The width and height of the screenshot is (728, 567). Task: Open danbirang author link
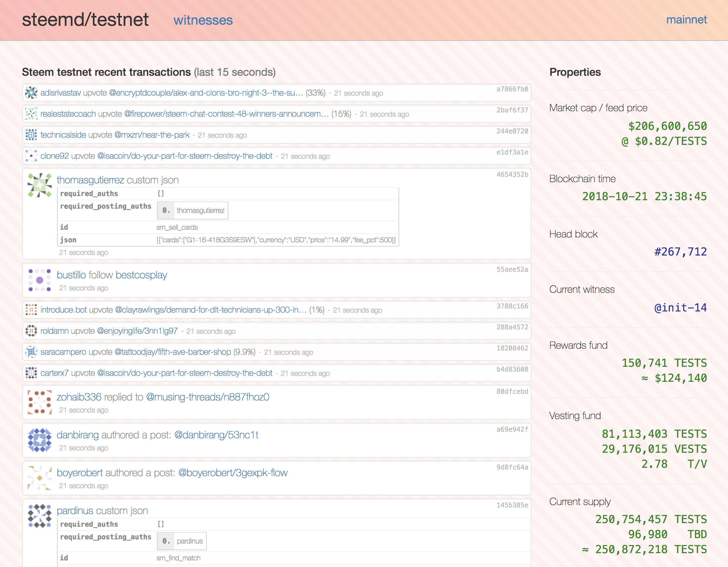tap(78, 435)
